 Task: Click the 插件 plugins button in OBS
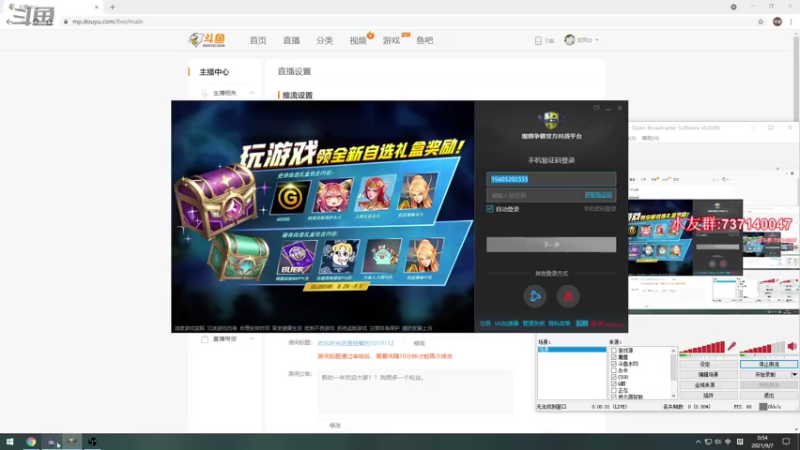pyautogui.click(x=708, y=395)
